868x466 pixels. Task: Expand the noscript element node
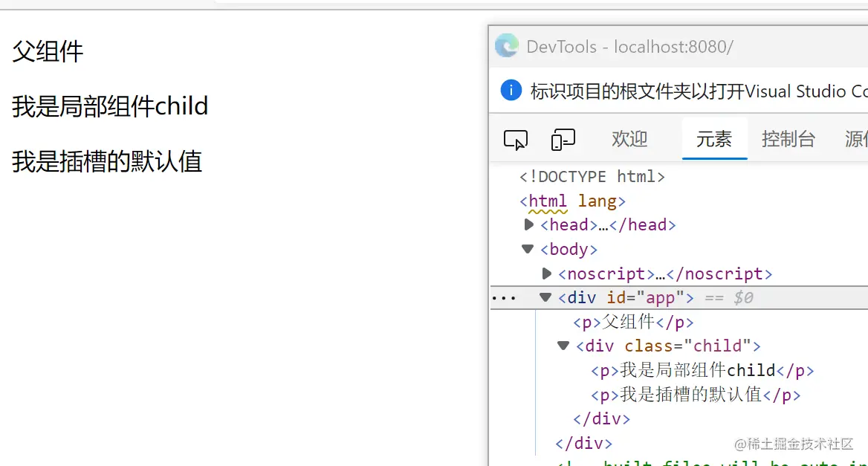(546, 274)
